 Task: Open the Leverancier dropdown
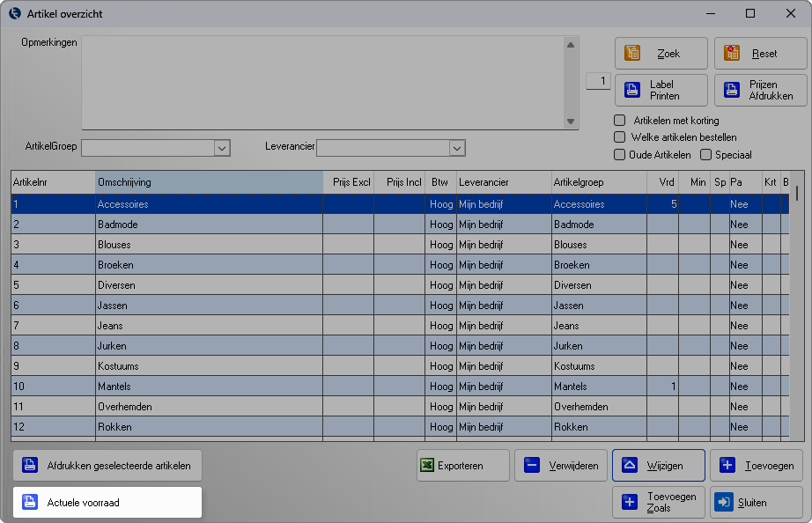(457, 148)
